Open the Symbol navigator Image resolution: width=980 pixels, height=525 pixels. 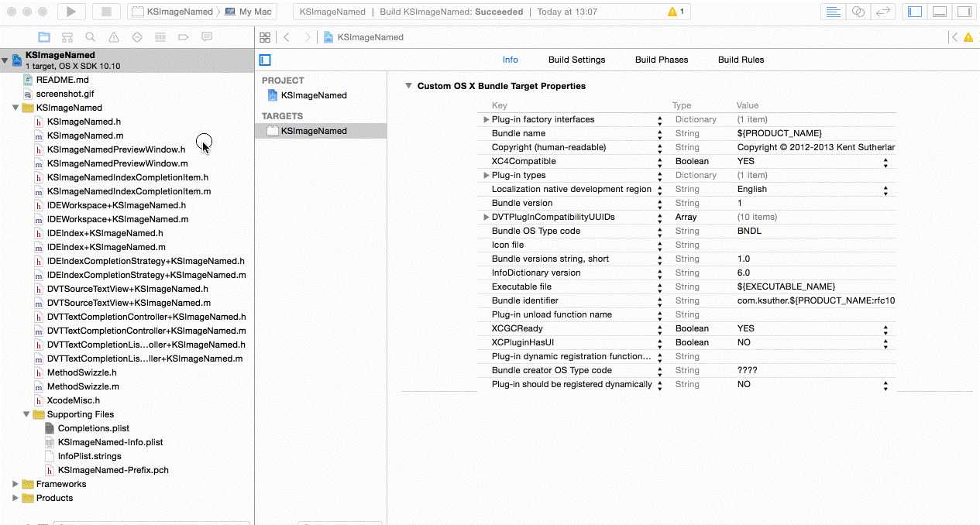click(67, 37)
